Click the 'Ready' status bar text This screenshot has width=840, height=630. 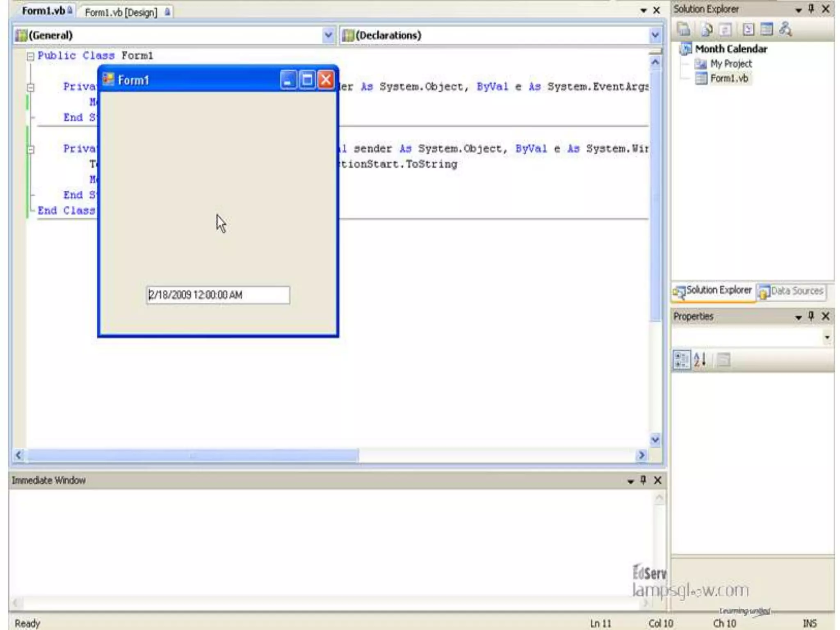click(27, 623)
